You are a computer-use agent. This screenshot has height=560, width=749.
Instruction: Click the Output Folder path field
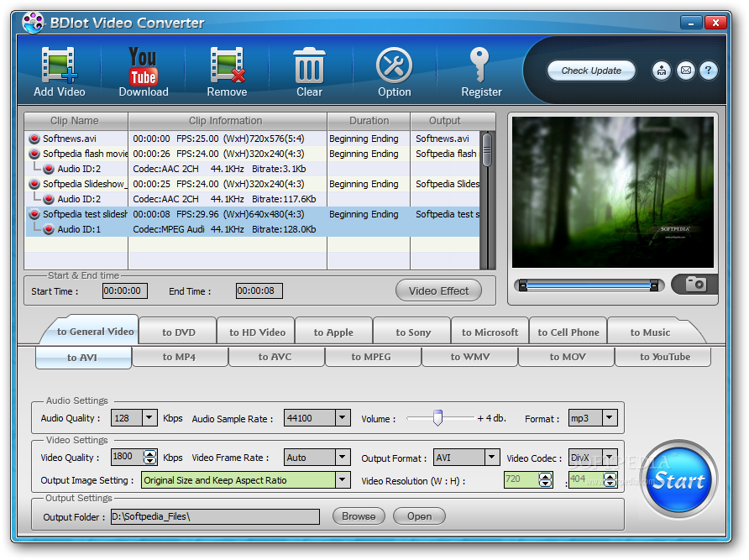point(215,516)
